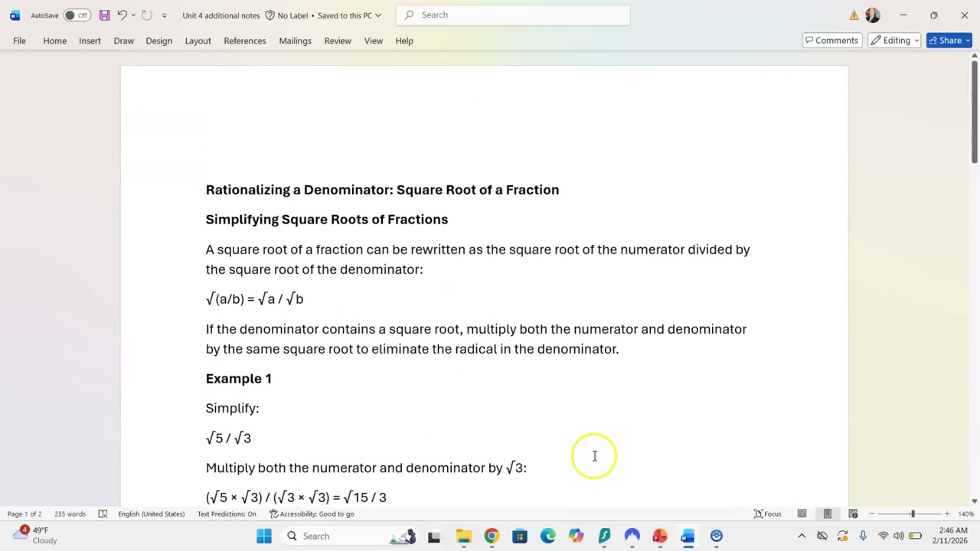Viewport: 980px width, 551px height.
Task: Switch to the Home tab
Action: (x=55, y=41)
